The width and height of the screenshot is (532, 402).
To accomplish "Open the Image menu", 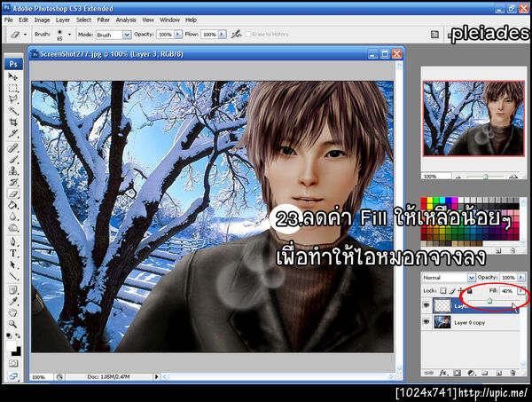I will 42,20.
